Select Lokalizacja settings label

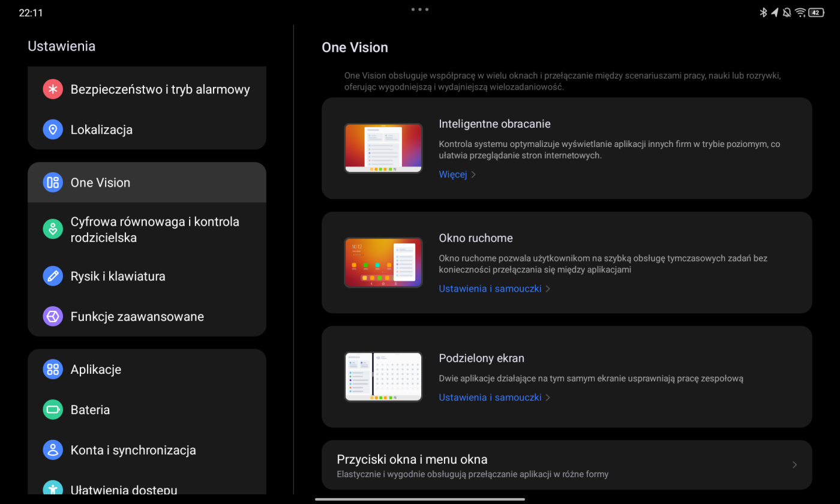tap(101, 130)
